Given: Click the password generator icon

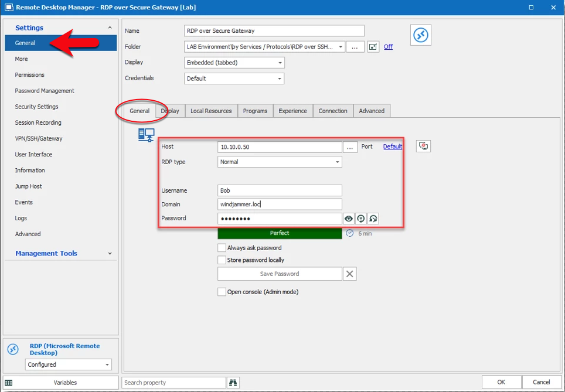Looking at the screenshot, I should tap(361, 219).
